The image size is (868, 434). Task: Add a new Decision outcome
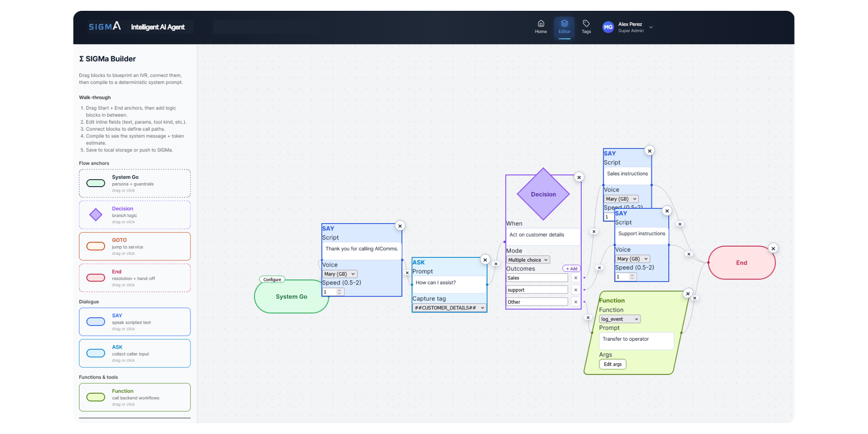[571, 269]
